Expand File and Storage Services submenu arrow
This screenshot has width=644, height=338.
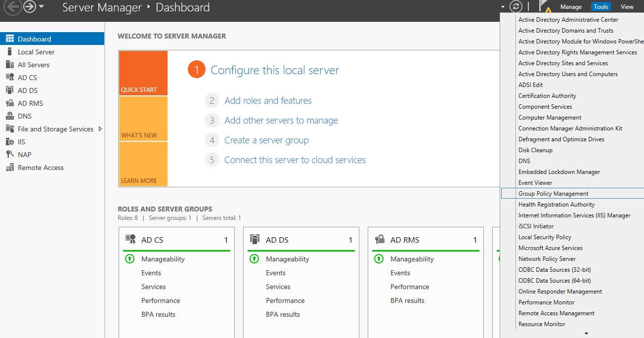click(100, 129)
